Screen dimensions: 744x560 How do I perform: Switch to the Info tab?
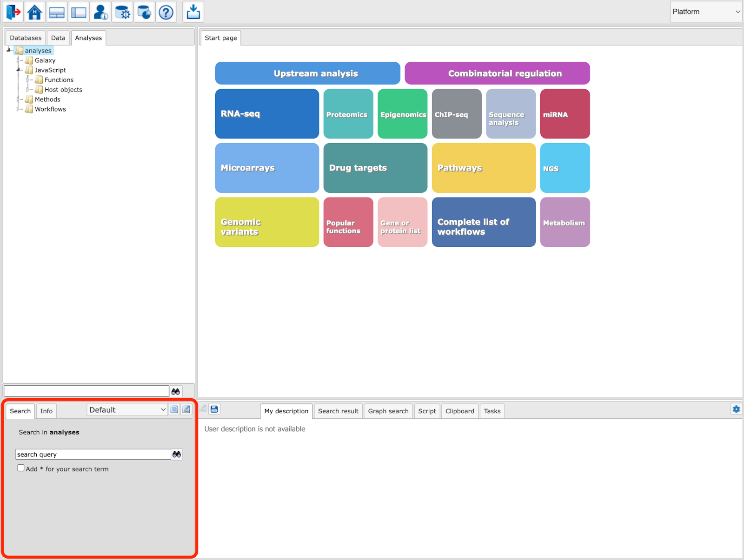(46, 411)
